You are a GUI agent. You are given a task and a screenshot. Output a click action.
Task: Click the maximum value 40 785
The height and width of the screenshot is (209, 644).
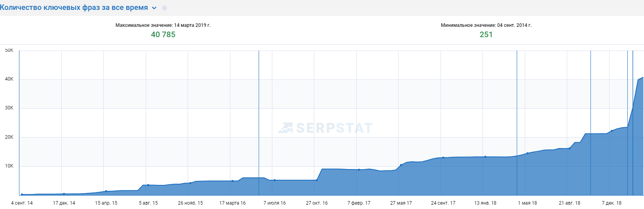pos(163,34)
